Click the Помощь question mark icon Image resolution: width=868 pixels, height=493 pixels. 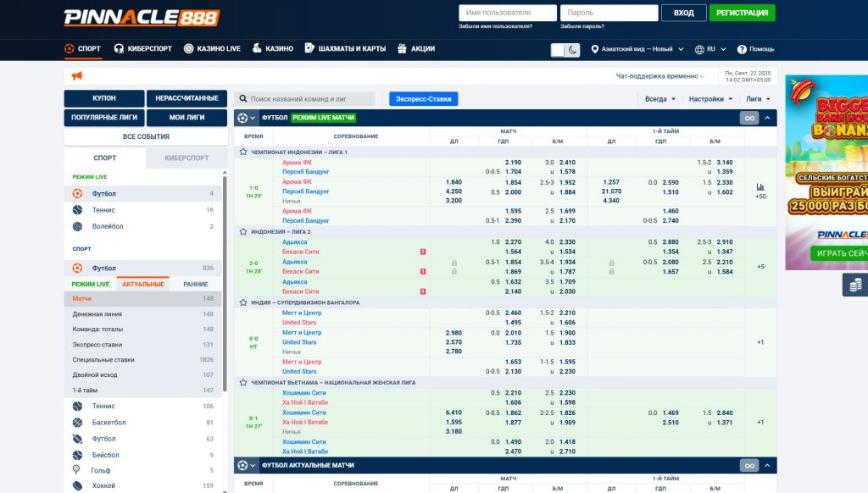click(x=743, y=49)
